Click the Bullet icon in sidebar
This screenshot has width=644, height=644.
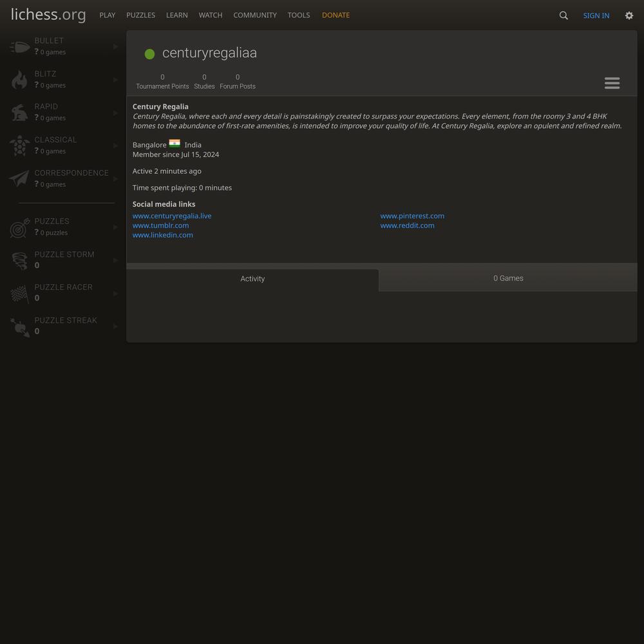[x=20, y=47]
